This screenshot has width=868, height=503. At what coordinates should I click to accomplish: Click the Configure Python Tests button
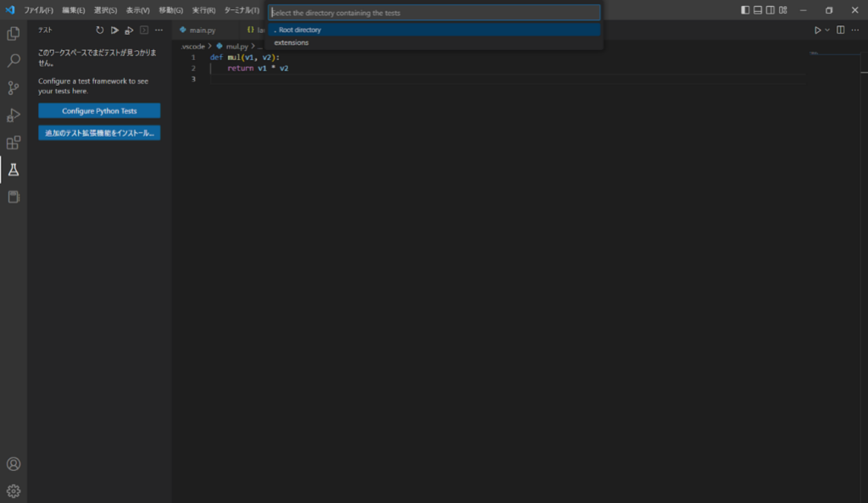coord(99,111)
